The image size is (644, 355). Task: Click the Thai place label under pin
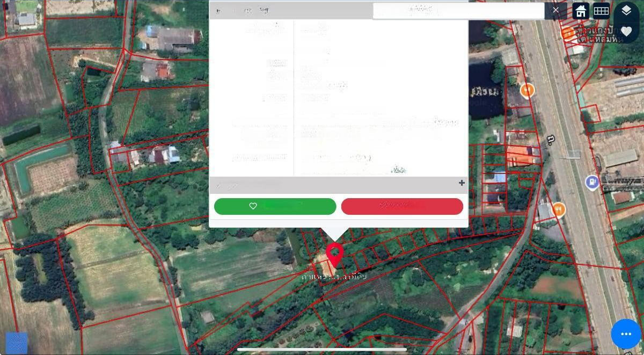[334, 276]
